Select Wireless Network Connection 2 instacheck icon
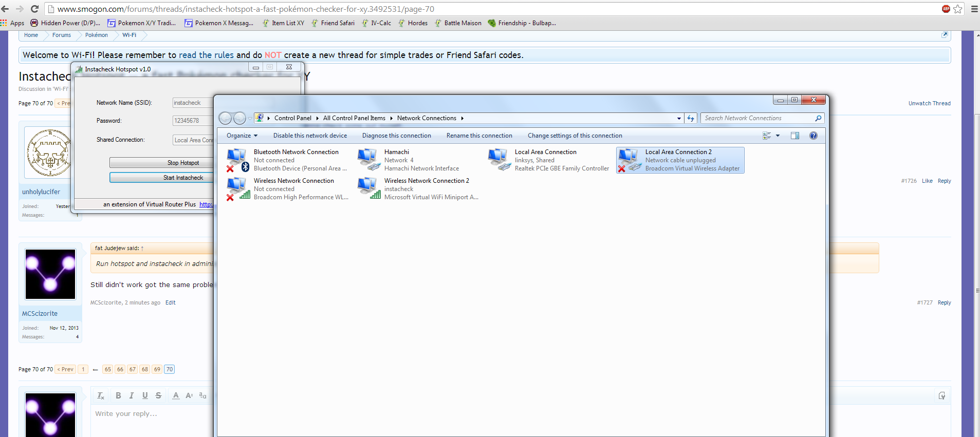The height and width of the screenshot is (437, 980). click(369, 188)
